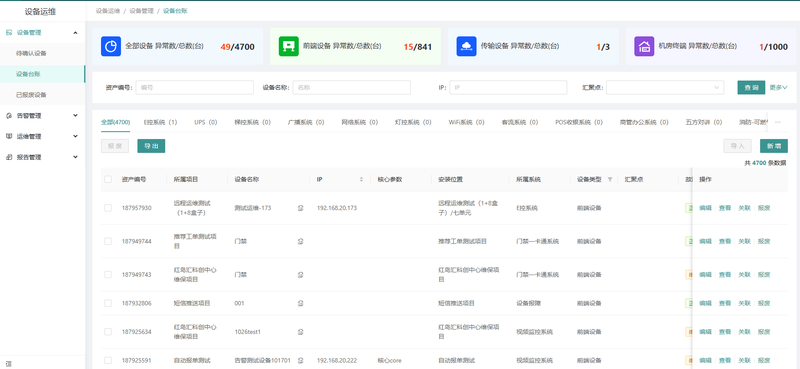Expand the 更多 filter options
Viewport: 800px width, 369px height.
pos(779,87)
